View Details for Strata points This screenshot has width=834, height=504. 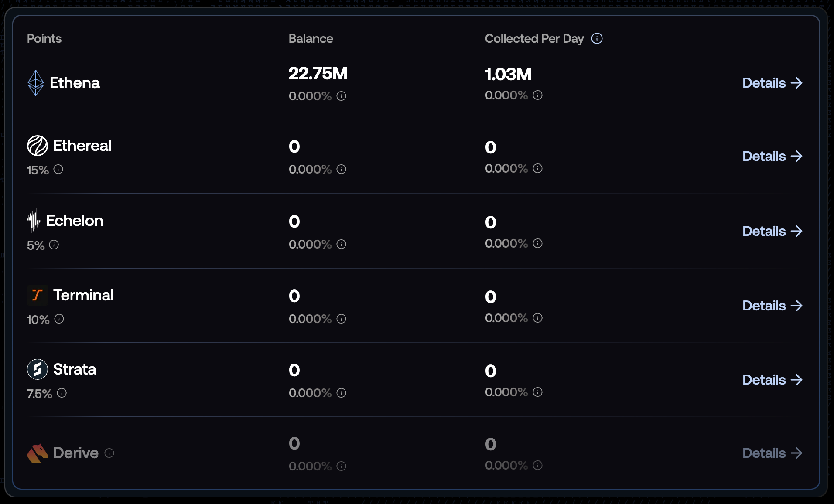(x=772, y=380)
